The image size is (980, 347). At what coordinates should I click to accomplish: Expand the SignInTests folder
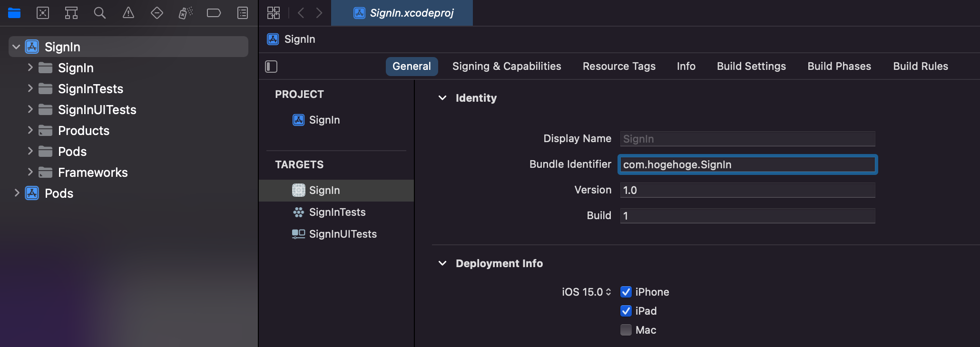(30, 88)
